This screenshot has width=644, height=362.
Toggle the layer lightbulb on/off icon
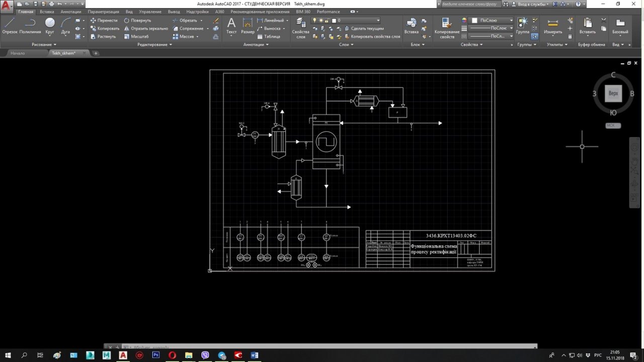[315, 21]
